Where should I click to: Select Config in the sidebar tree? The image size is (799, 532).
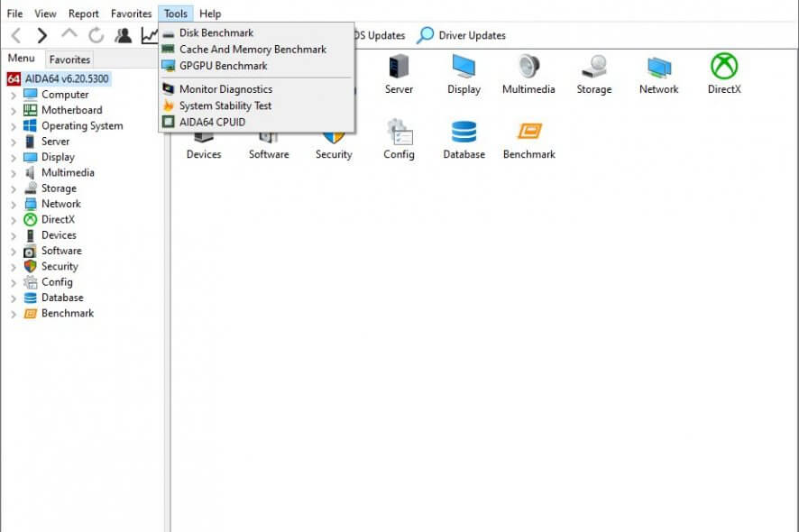(57, 282)
